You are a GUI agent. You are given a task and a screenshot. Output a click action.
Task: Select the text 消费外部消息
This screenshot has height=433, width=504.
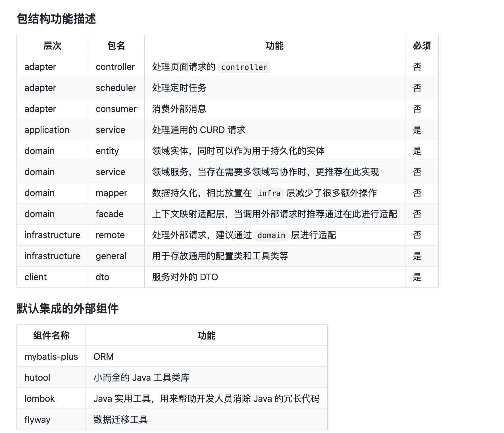pyautogui.click(x=179, y=109)
